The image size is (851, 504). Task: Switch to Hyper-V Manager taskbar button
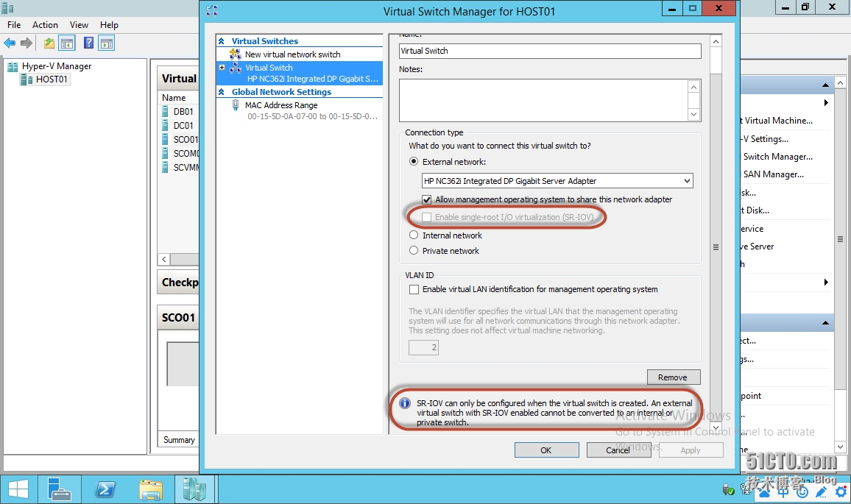195,490
